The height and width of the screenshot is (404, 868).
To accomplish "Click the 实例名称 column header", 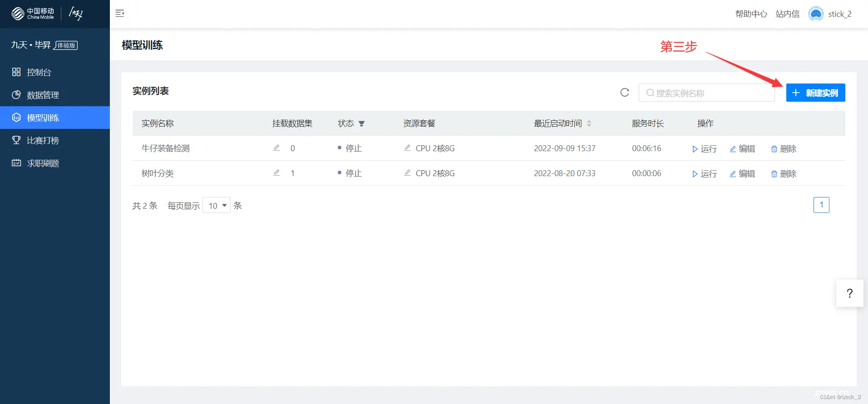I will [x=158, y=123].
